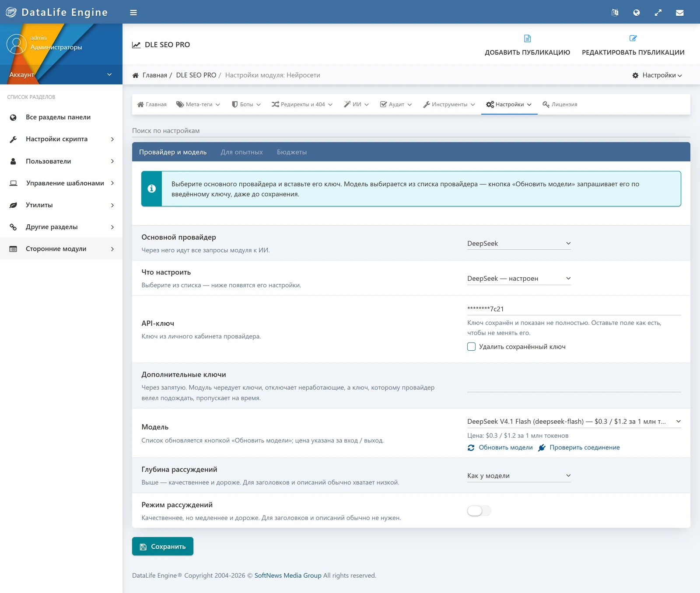Image resolution: width=700 pixels, height=593 pixels.
Task: Expand the Аккаунт section in sidebar
Action: tap(61, 75)
